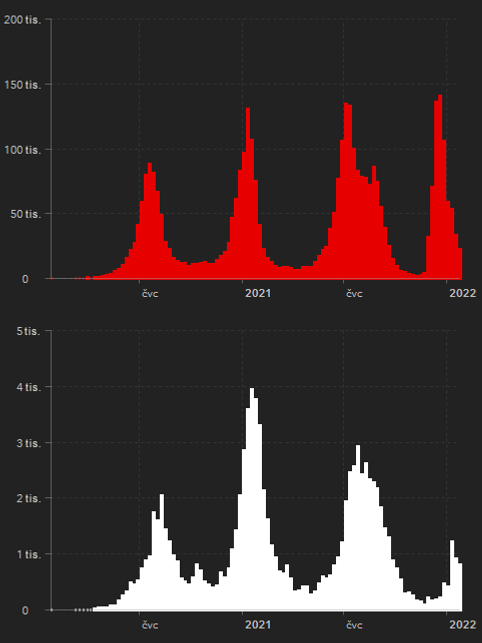This screenshot has height=643, width=482.
Task: Select the 2021 label under the white chart
Action: [x=258, y=625]
